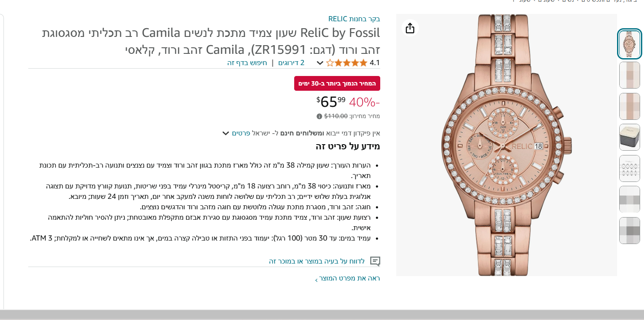Click the main rose gold watch image

(x=506, y=145)
